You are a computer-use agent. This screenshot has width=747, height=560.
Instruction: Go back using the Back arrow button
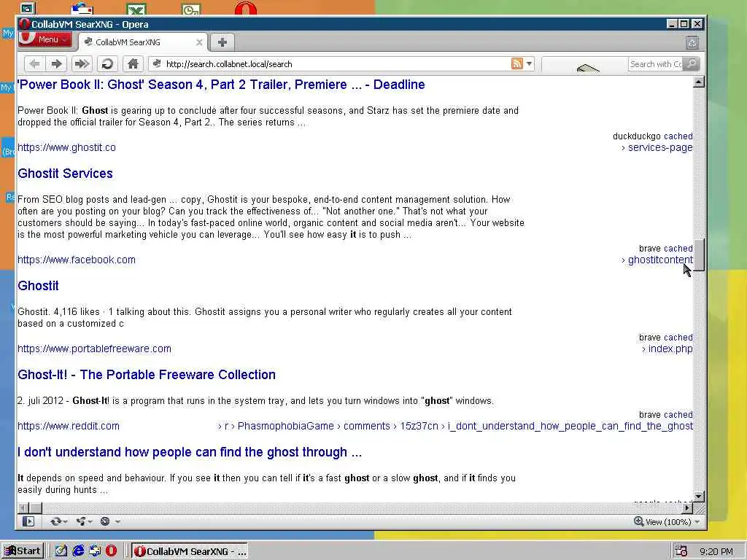34,64
